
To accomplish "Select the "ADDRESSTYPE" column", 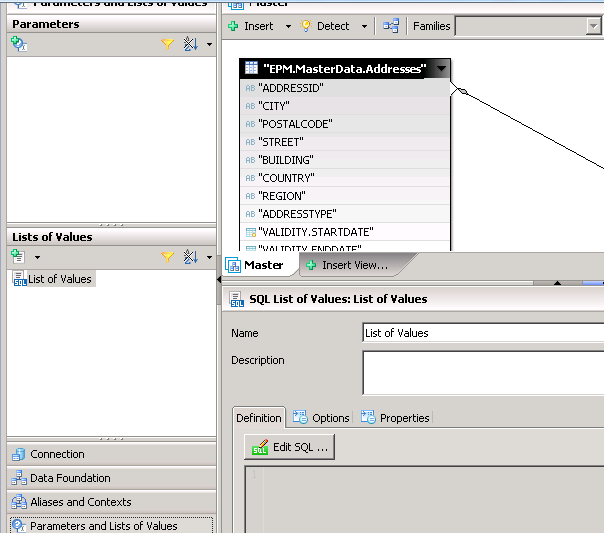I will (345, 214).
